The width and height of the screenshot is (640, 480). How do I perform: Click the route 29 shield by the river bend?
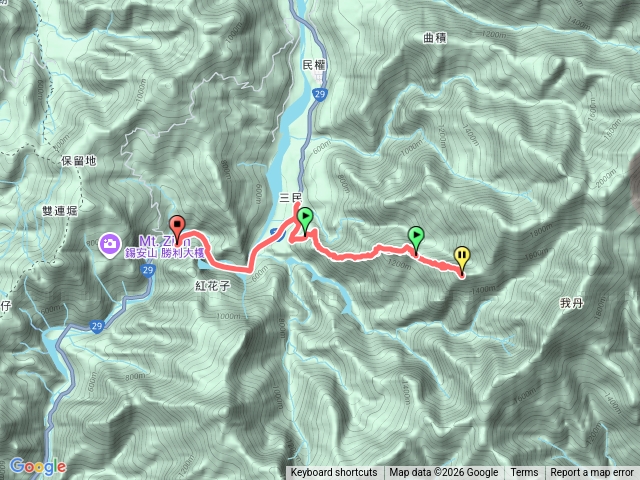click(x=97, y=326)
